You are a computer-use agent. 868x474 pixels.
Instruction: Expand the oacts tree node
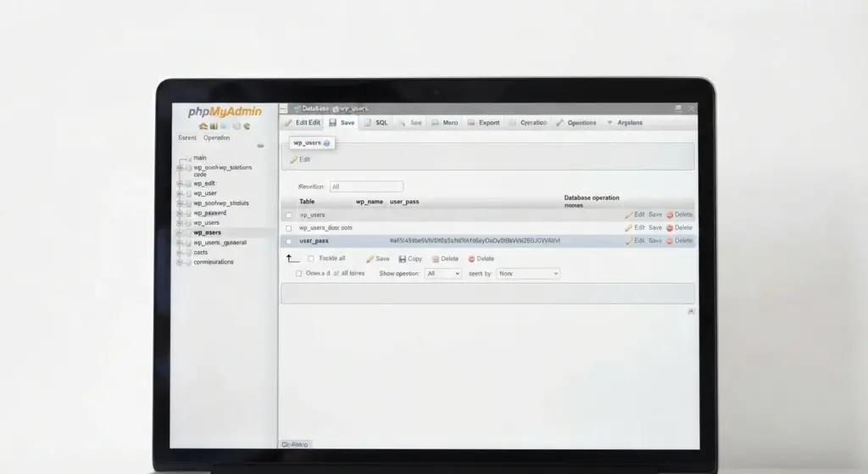pyautogui.click(x=180, y=253)
